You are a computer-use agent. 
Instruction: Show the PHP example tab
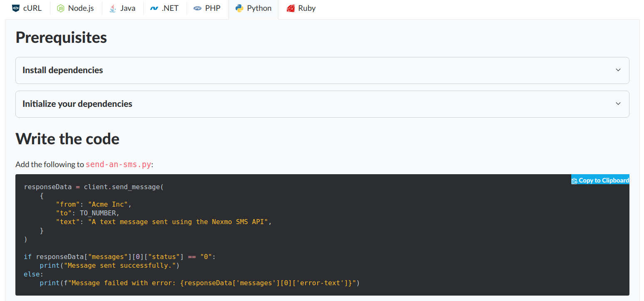[207, 8]
